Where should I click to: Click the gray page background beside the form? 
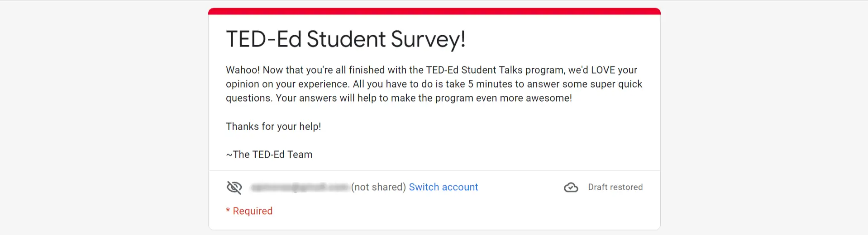[104, 117]
